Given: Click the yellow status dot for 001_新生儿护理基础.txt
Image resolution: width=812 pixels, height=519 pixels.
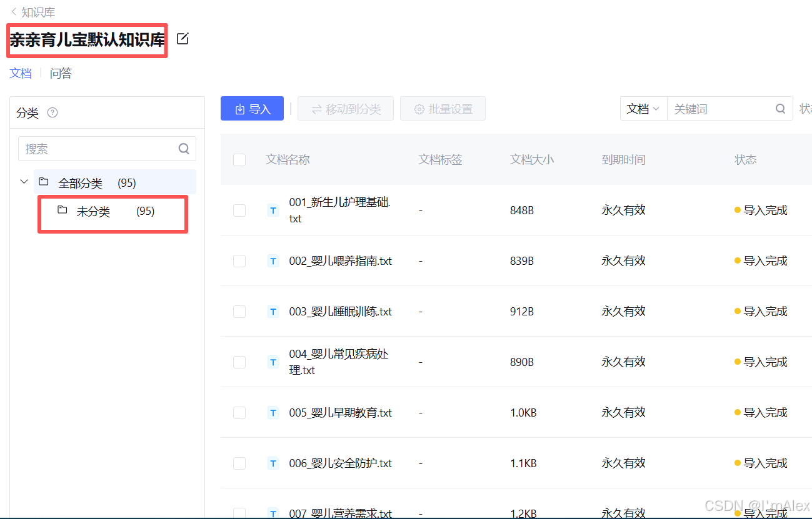Looking at the screenshot, I should 738,210.
